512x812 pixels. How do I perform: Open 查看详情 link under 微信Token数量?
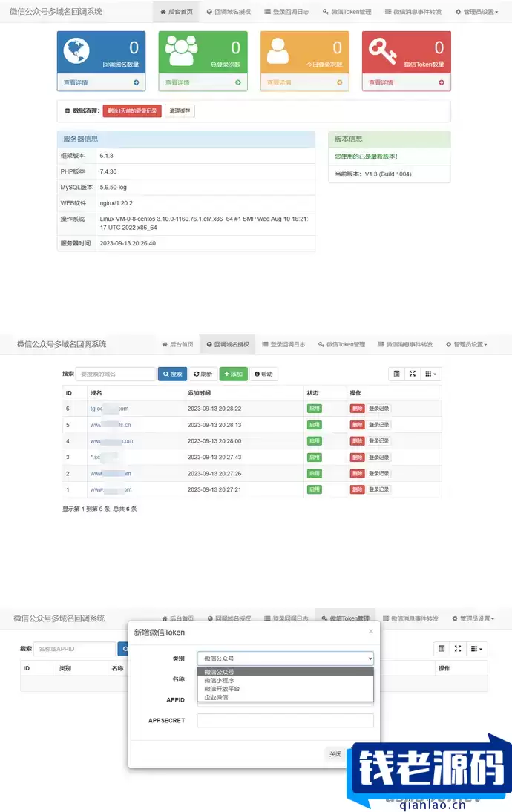(x=381, y=82)
